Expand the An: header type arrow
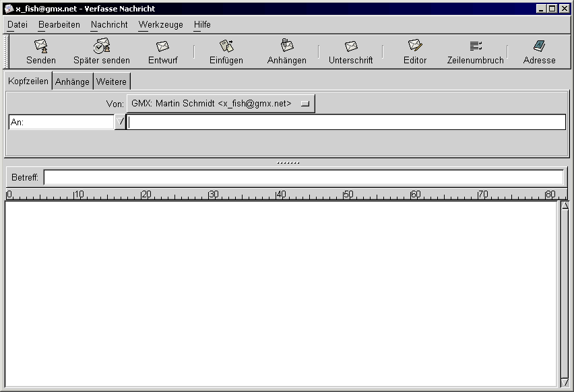This screenshot has height=392, width=574. coord(120,122)
